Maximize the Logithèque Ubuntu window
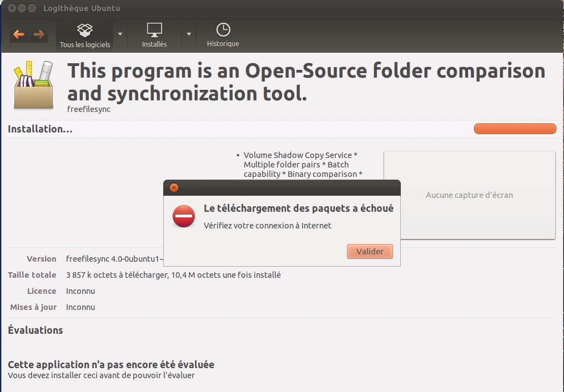The image size is (564, 392). pos(32,8)
